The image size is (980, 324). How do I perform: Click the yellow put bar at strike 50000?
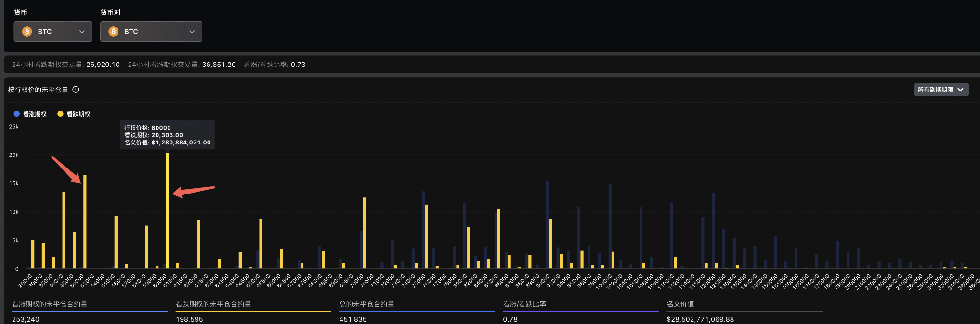point(85,221)
